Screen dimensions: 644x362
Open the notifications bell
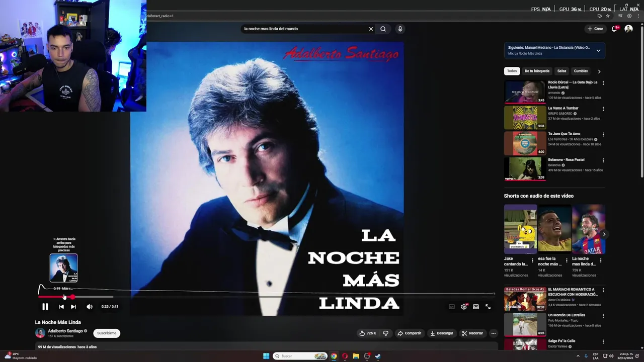(x=614, y=29)
